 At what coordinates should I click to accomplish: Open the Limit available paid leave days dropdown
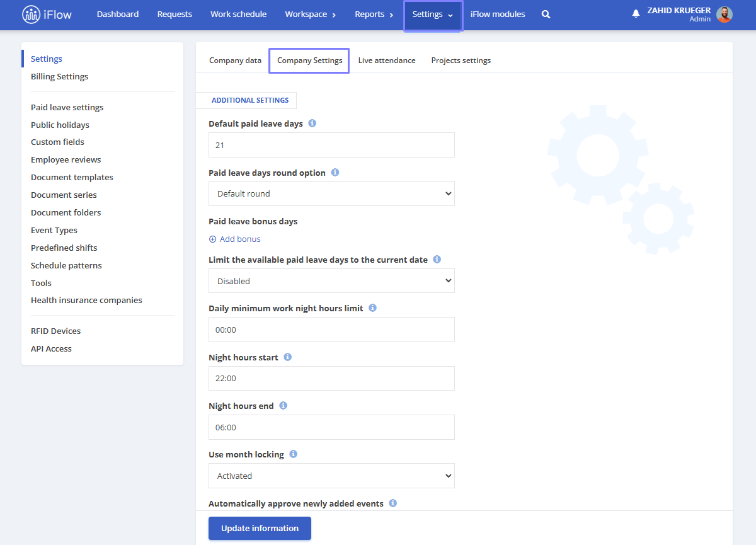point(331,281)
